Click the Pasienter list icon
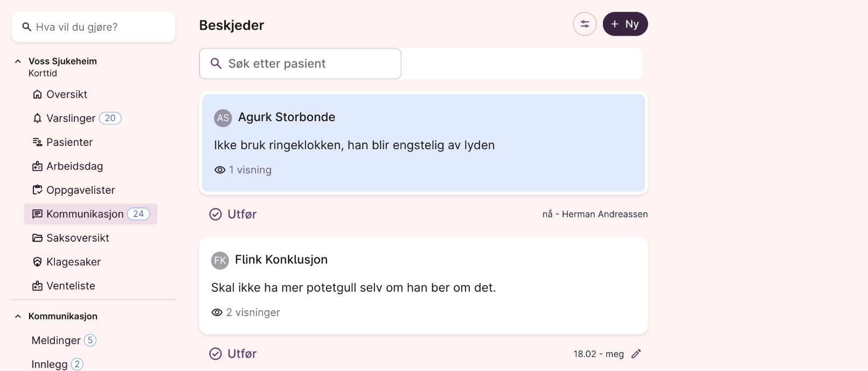868x371 pixels. point(37,142)
